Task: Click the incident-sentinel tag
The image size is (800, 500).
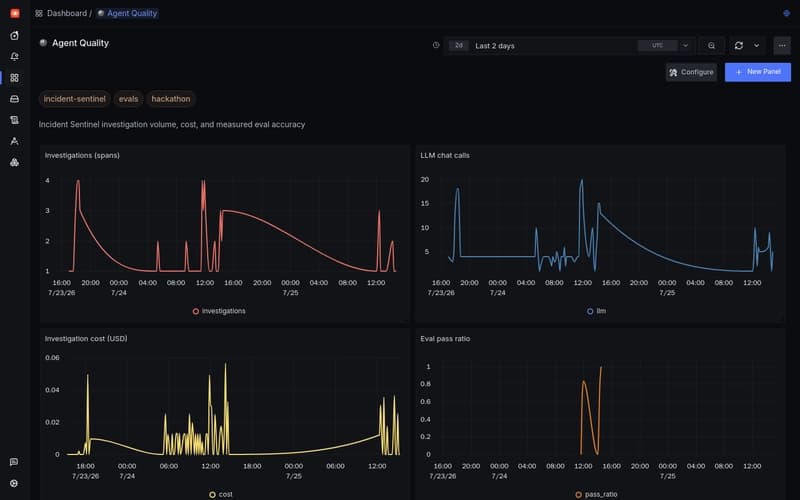Action: (74, 99)
